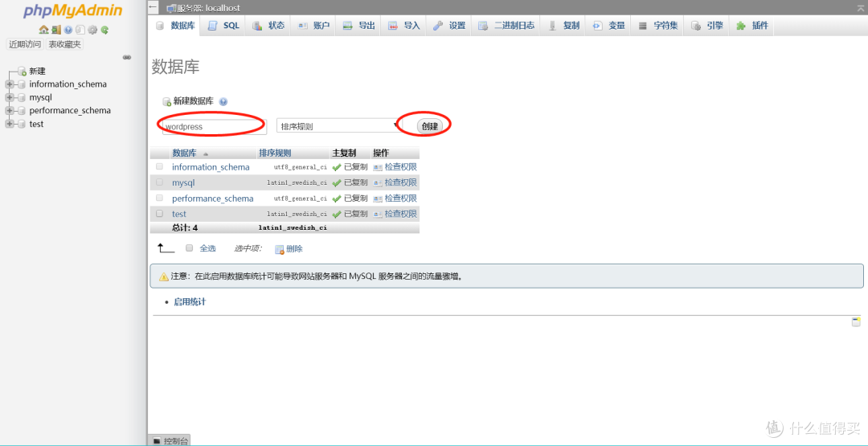Reload navigation panel with green refresh icon
The image size is (868, 446).
(104, 30)
